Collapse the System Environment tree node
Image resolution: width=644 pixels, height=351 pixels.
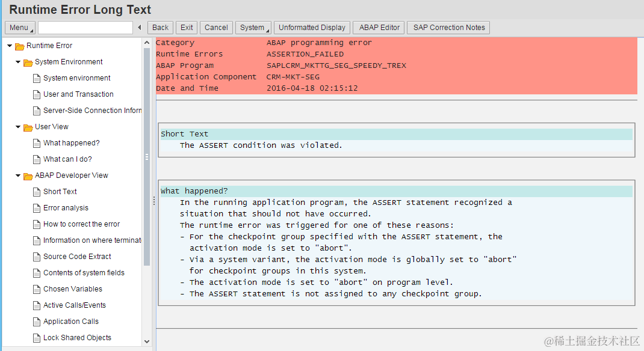17,62
